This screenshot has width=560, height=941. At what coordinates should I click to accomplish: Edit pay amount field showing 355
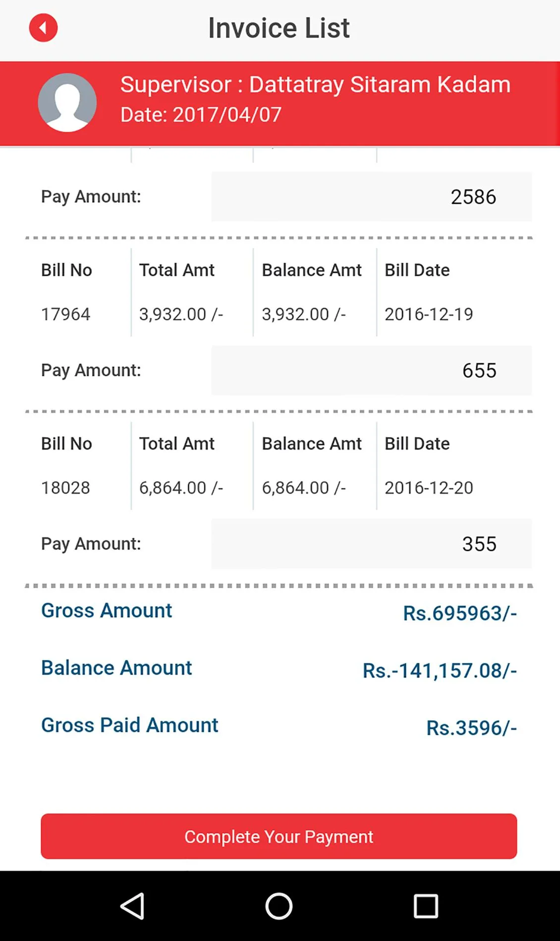(372, 544)
